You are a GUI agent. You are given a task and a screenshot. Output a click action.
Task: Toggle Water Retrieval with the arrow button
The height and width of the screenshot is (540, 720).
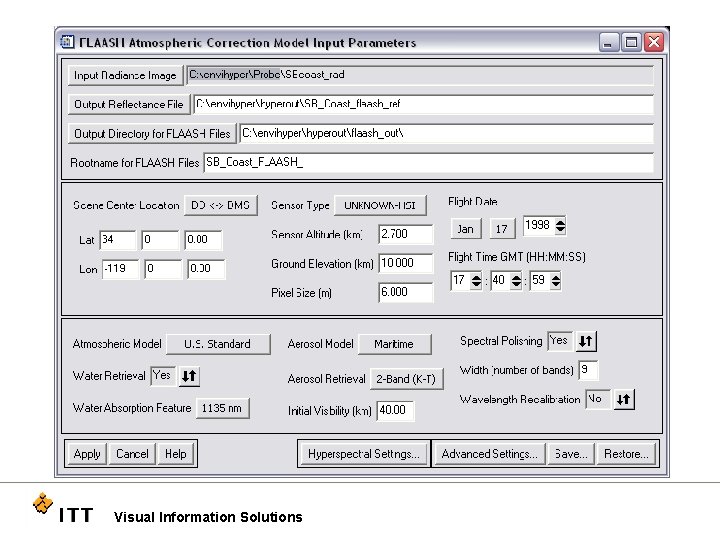point(189,376)
